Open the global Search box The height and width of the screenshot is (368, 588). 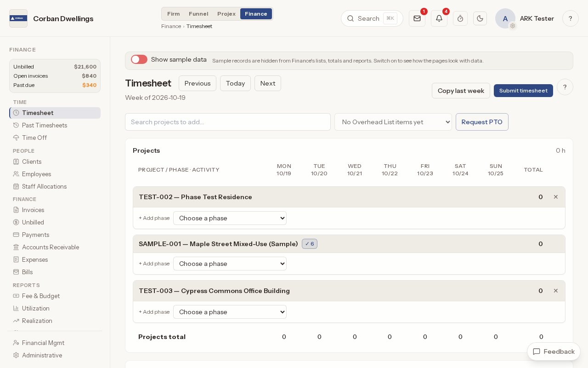pos(372,18)
